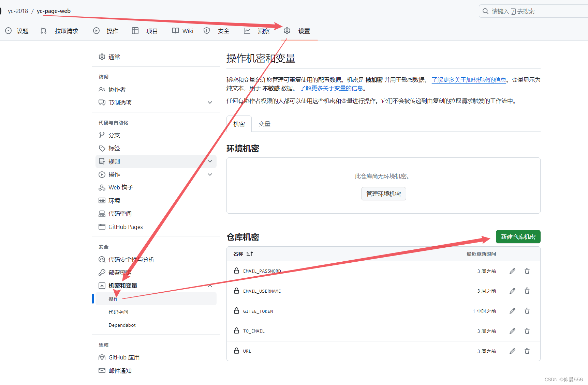Open GitHub 应用 in sidebar
588x385 pixels.
pos(124,357)
